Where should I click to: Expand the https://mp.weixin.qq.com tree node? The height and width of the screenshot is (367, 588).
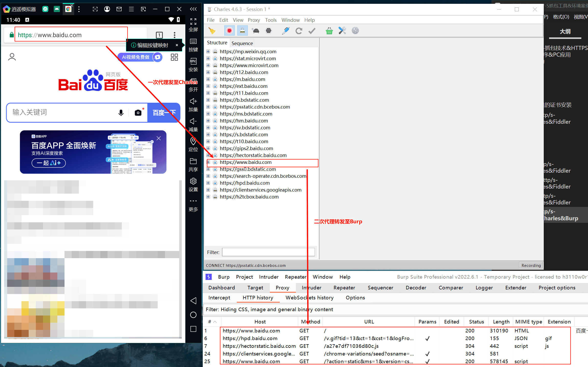208,51
